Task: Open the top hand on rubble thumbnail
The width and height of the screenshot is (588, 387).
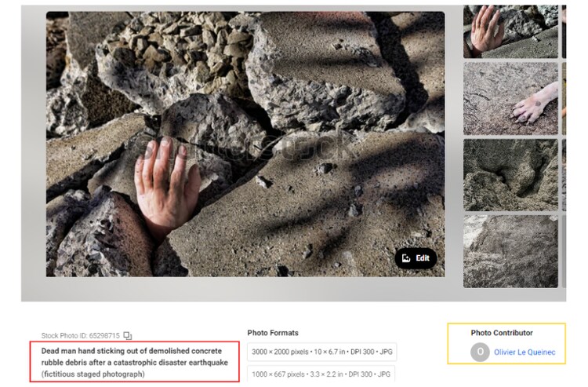Action: click(x=510, y=31)
